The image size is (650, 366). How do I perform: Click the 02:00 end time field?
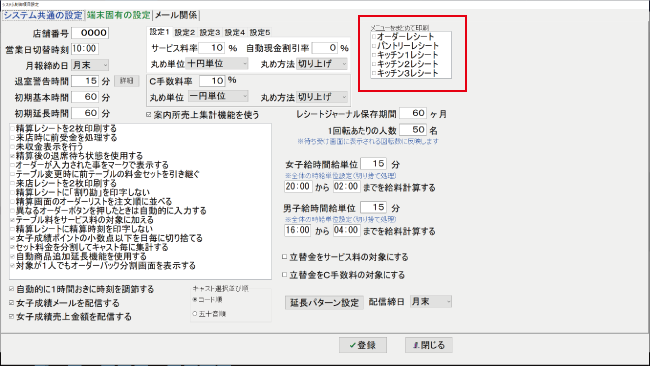pos(347,187)
